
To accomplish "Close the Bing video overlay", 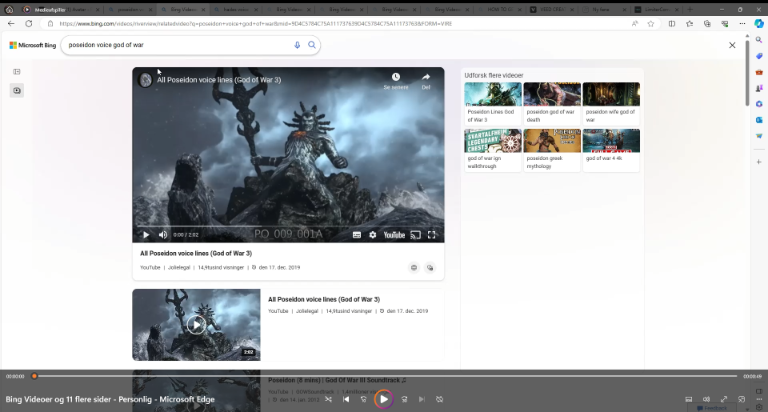I will [x=732, y=45].
